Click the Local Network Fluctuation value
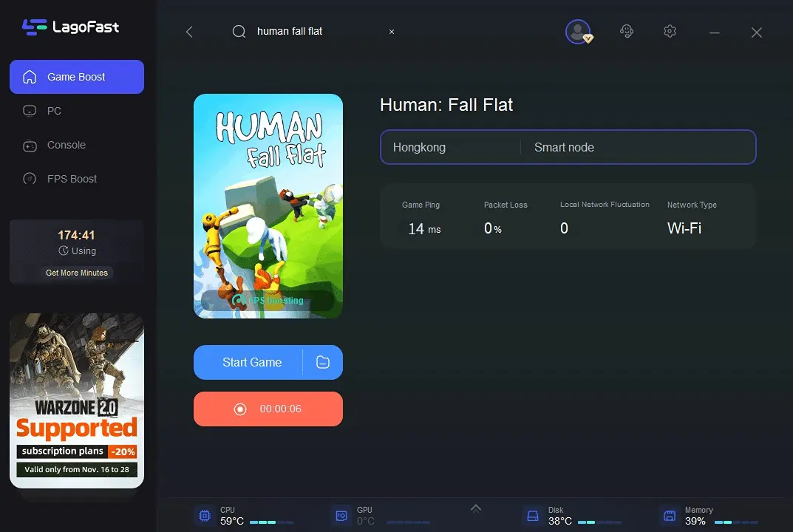 [x=564, y=228]
